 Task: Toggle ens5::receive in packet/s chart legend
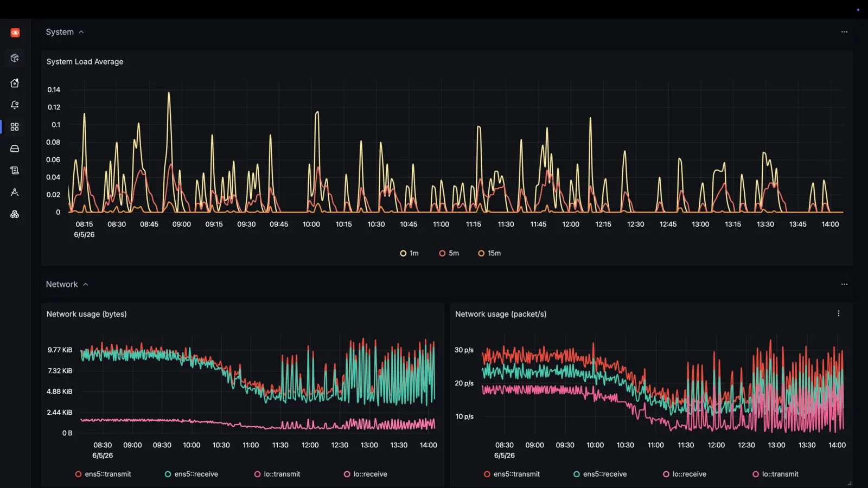(x=599, y=474)
